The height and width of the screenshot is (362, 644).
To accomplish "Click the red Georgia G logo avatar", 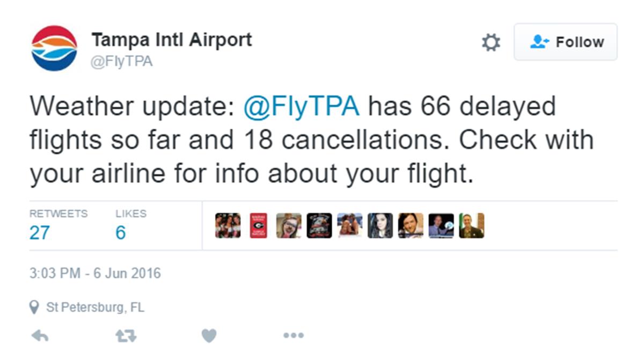I will (259, 225).
